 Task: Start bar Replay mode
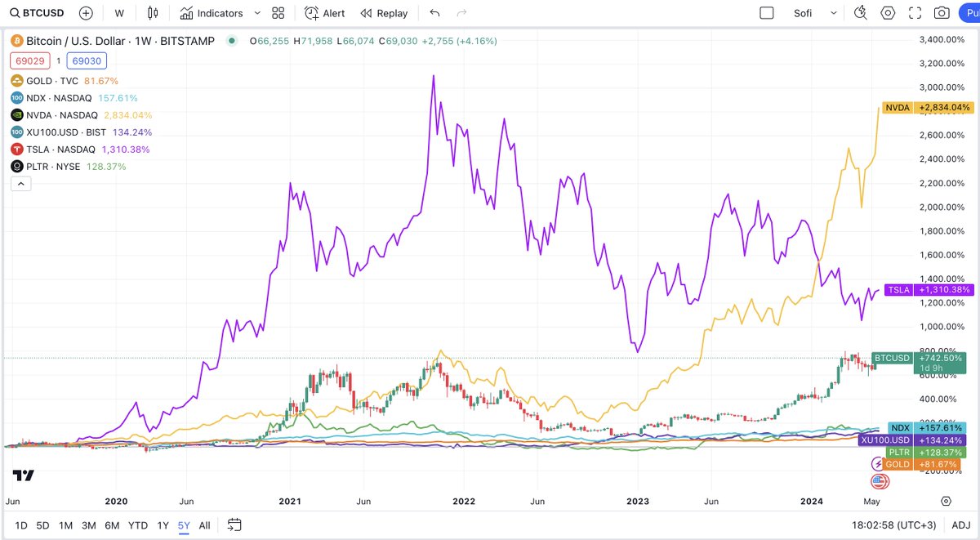click(x=384, y=13)
